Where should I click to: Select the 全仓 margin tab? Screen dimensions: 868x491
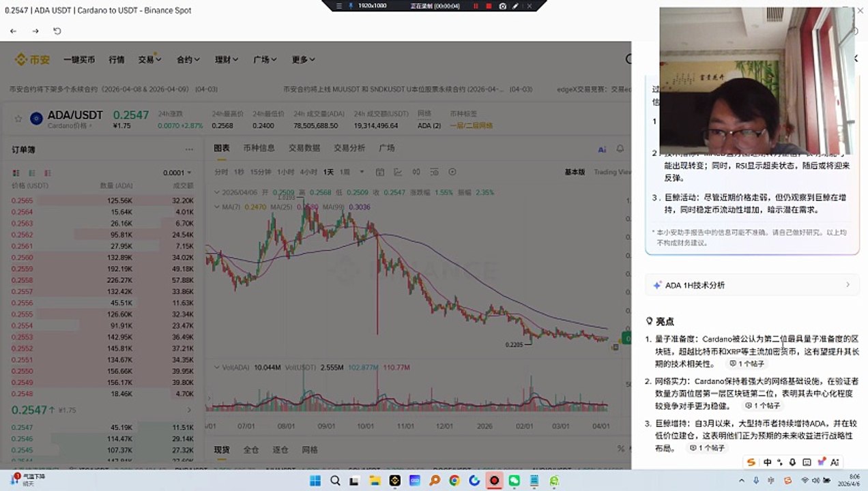251,450
